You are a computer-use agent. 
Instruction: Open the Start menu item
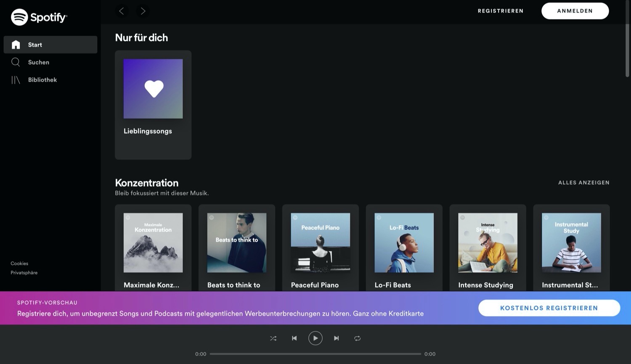[50, 45]
